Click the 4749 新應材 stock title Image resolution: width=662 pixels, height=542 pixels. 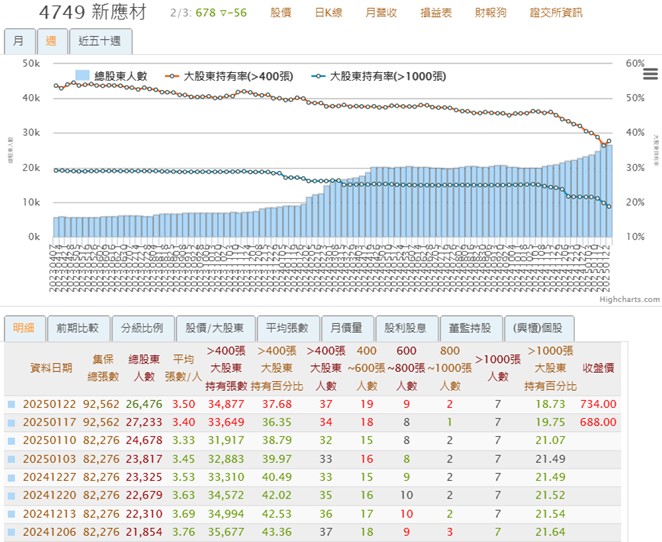[93, 12]
